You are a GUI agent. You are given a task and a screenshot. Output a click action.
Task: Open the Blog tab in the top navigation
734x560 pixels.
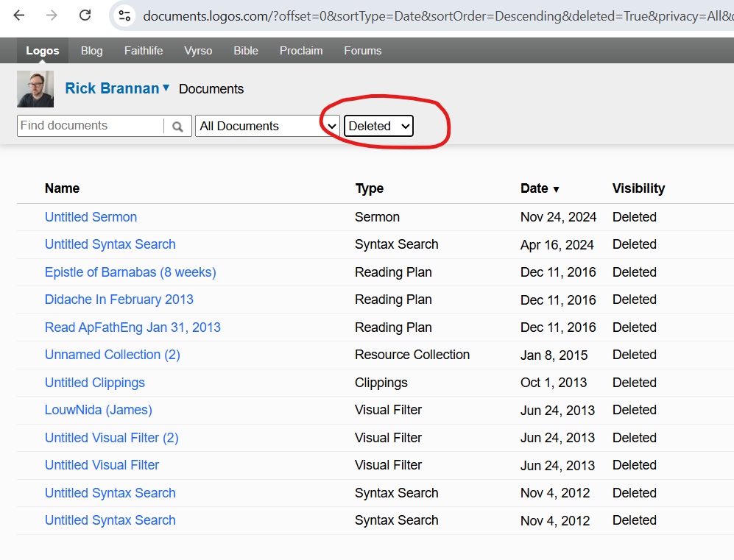[91, 51]
